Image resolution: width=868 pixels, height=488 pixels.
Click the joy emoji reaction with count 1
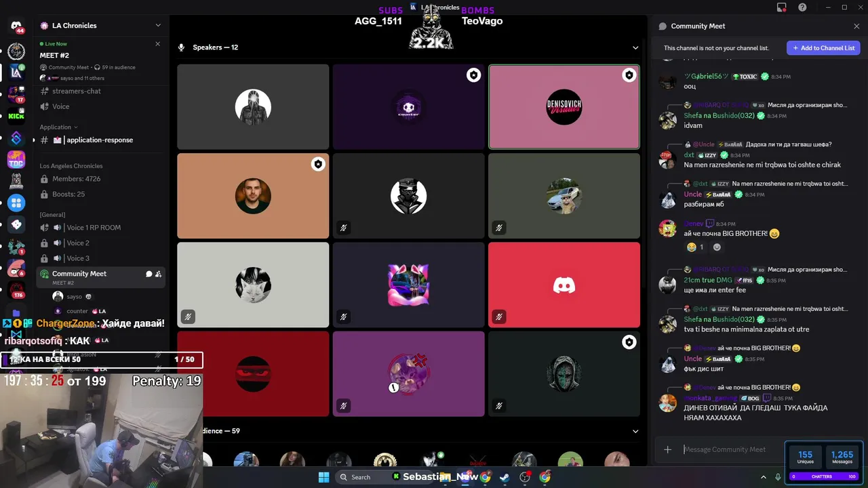[695, 247]
